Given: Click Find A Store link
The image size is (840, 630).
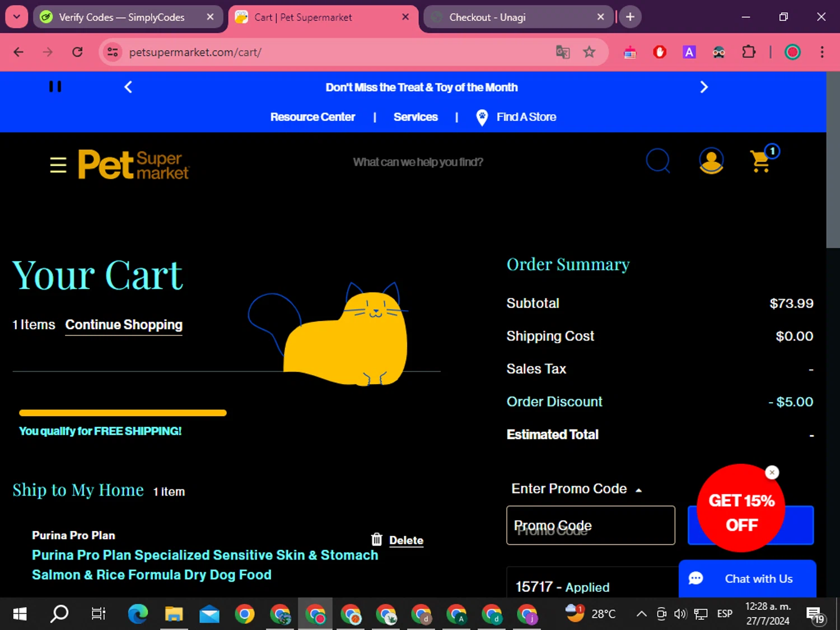Looking at the screenshot, I should 516,117.
